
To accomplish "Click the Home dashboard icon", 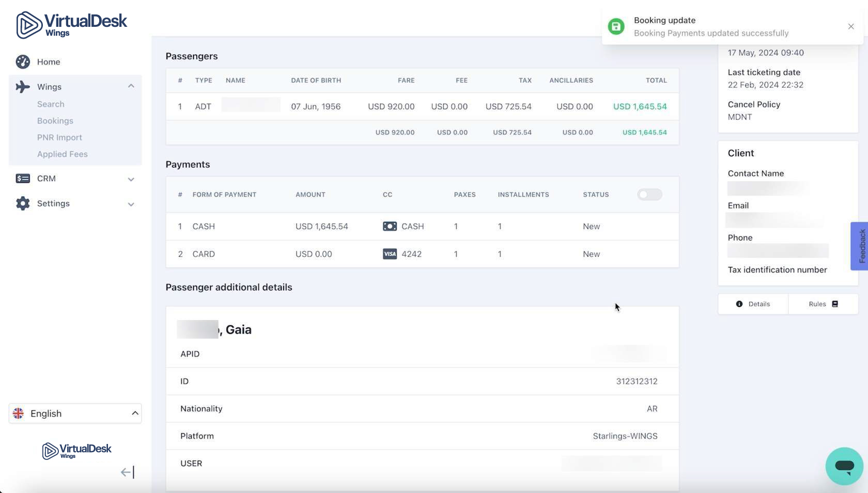I will [x=23, y=62].
